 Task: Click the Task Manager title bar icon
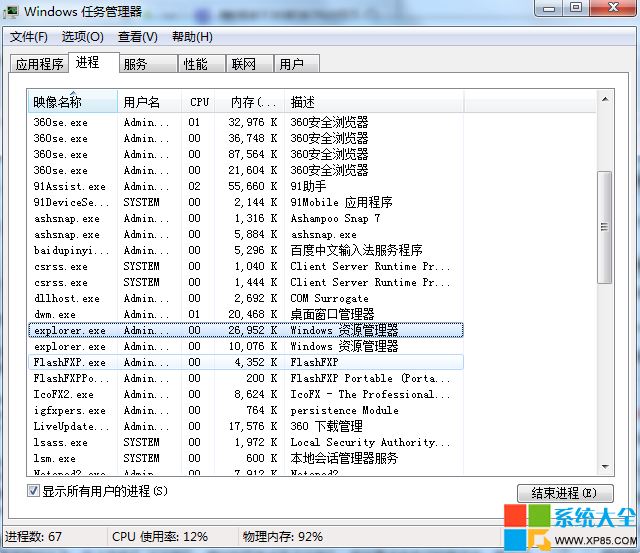click(11, 11)
